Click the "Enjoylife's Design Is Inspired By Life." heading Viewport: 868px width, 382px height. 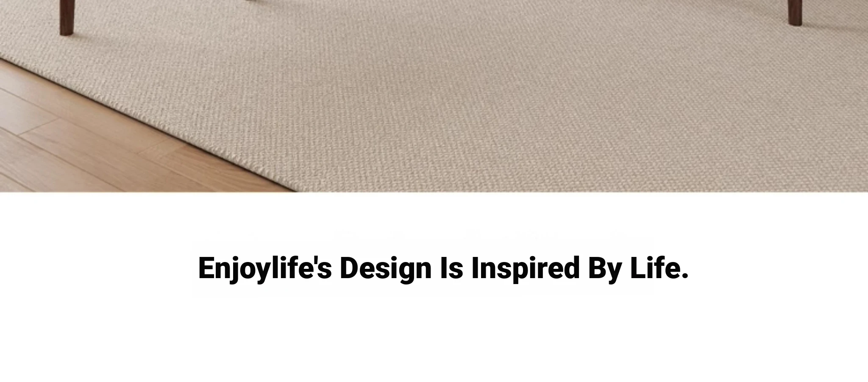click(x=443, y=268)
